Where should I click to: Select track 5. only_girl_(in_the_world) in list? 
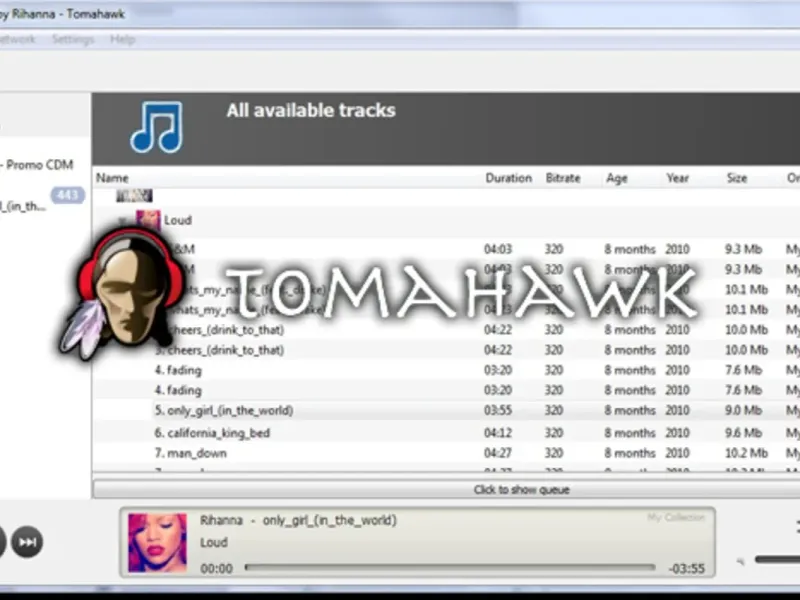click(223, 411)
